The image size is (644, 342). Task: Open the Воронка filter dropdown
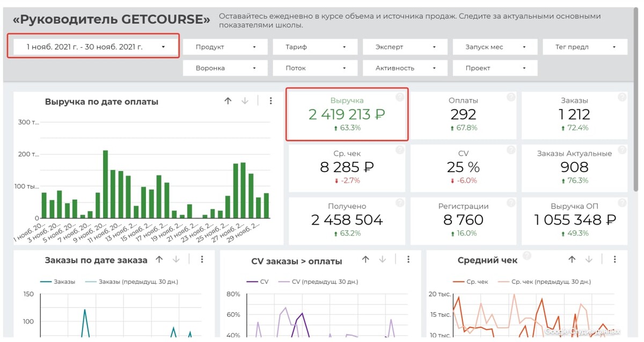pos(225,68)
